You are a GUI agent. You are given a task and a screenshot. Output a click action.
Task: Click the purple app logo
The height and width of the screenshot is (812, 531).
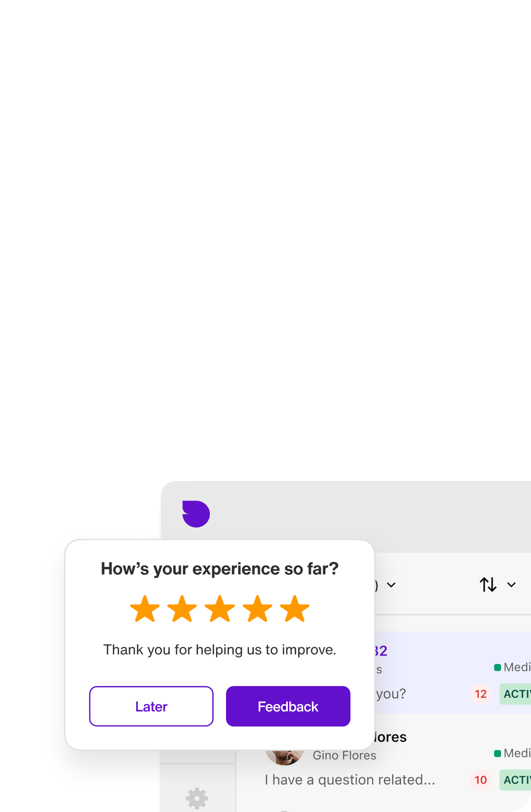coord(196,514)
